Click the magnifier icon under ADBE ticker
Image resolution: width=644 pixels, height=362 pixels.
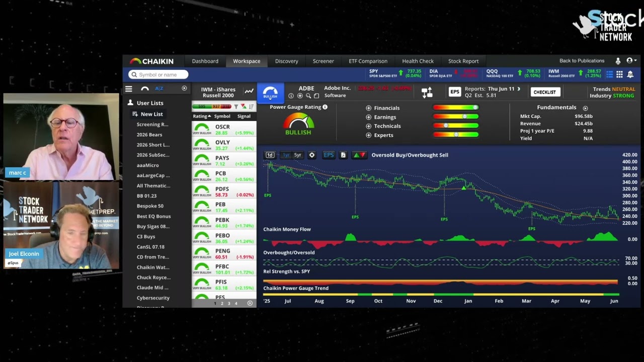tap(308, 96)
